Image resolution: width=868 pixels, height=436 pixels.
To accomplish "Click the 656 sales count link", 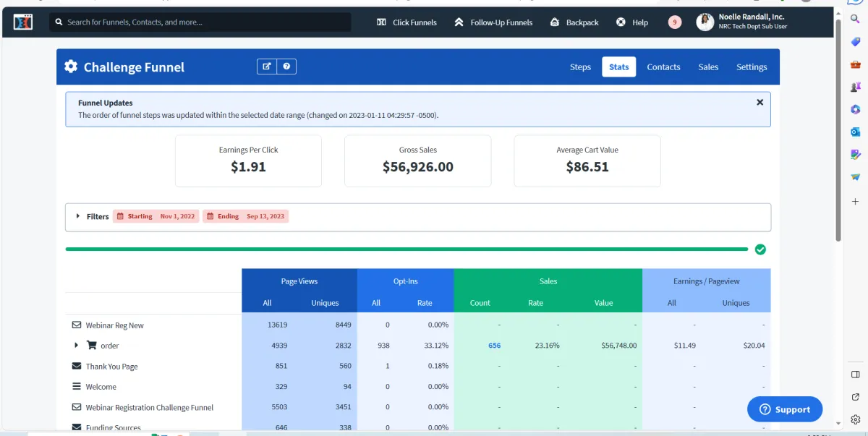I will click(x=495, y=346).
